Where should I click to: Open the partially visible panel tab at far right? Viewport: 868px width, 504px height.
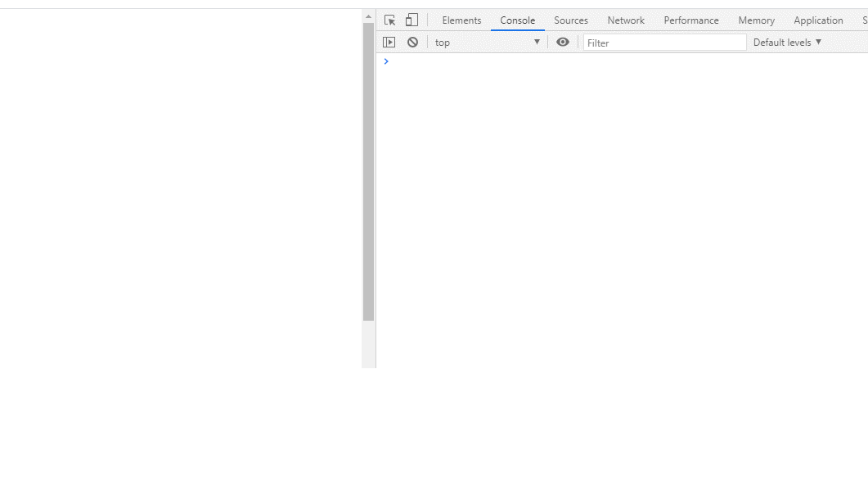tap(863, 20)
